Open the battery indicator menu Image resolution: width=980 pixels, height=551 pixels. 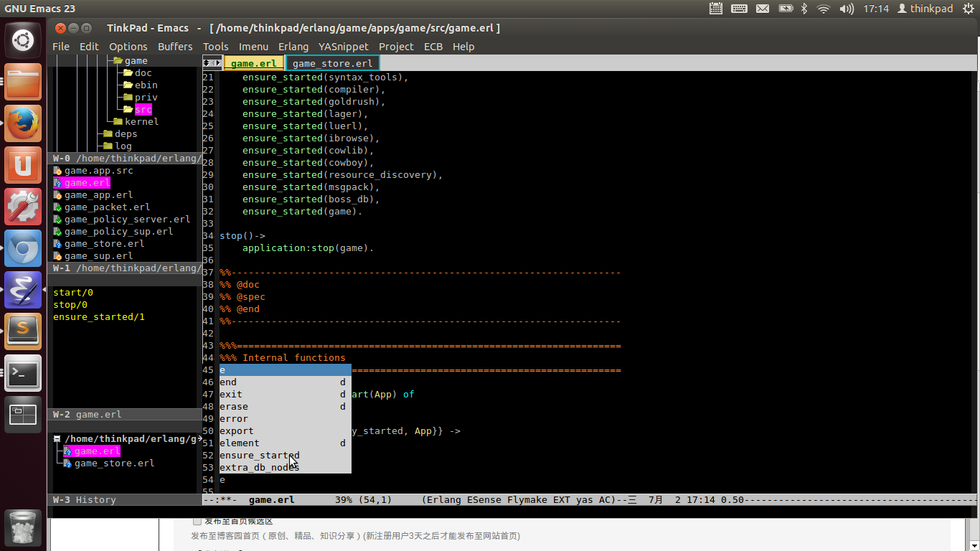coord(786,9)
